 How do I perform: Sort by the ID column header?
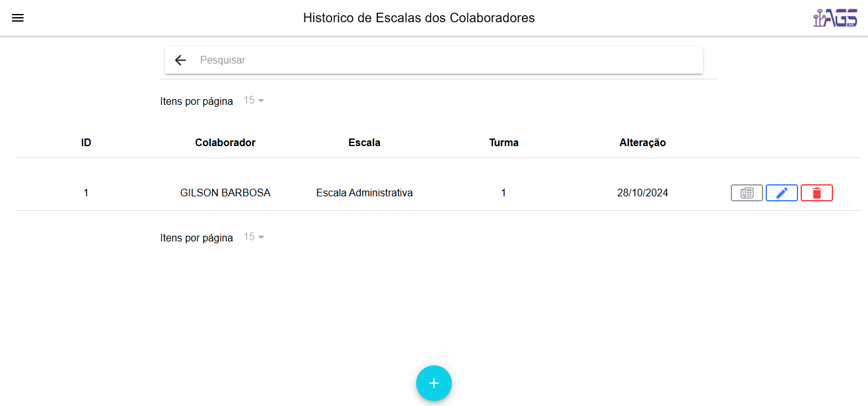86,142
